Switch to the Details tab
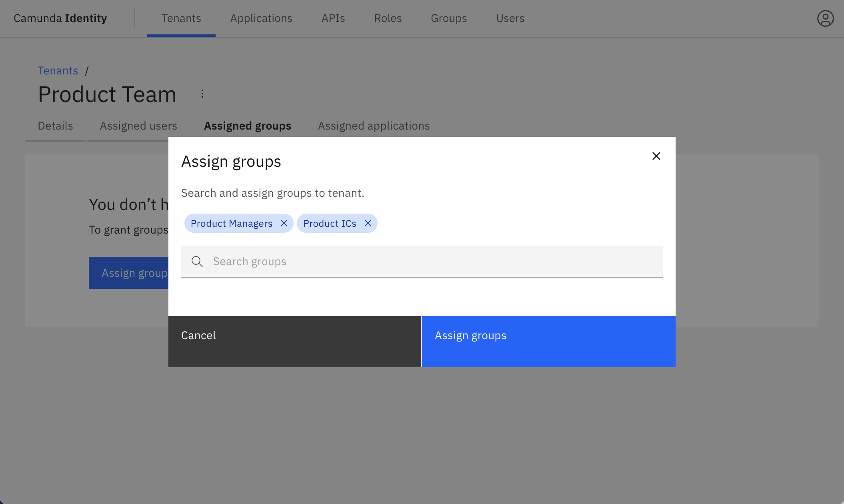The image size is (844, 504). click(x=55, y=126)
